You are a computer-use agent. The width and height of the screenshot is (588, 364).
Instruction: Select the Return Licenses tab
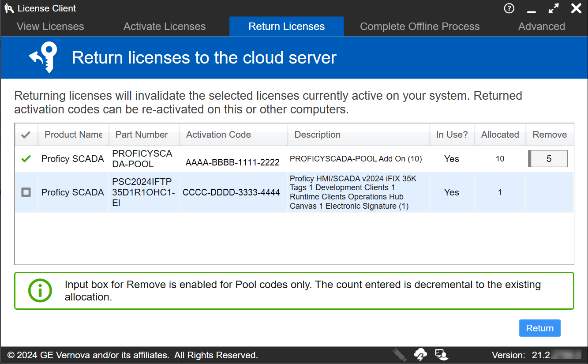pos(287,26)
